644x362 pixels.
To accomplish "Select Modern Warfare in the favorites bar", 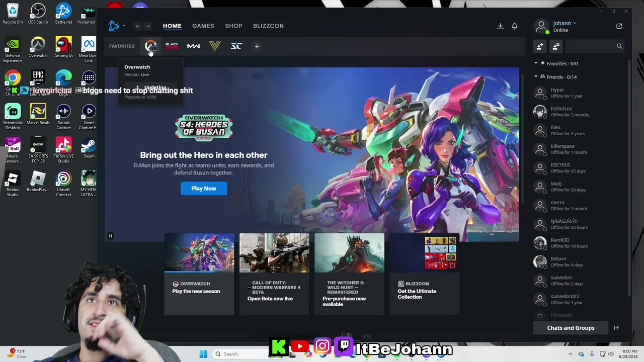I will pyautogui.click(x=193, y=46).
